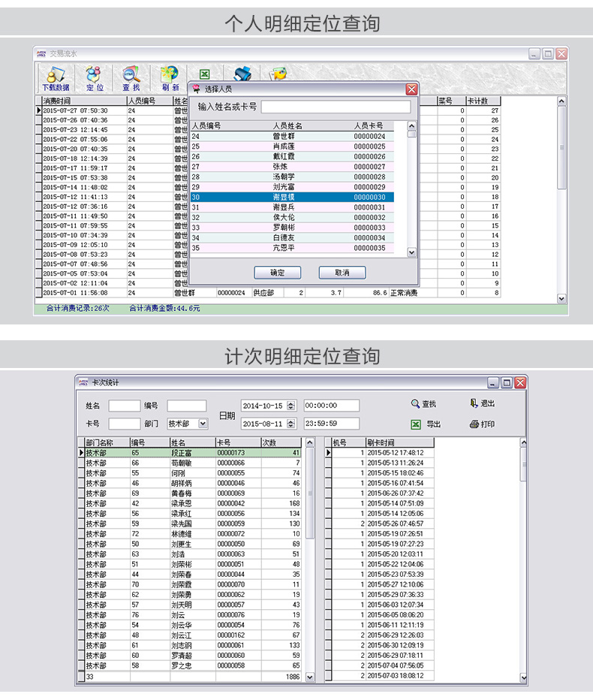Click the 下载数据 download data toolbar icon

click(56, 78)
